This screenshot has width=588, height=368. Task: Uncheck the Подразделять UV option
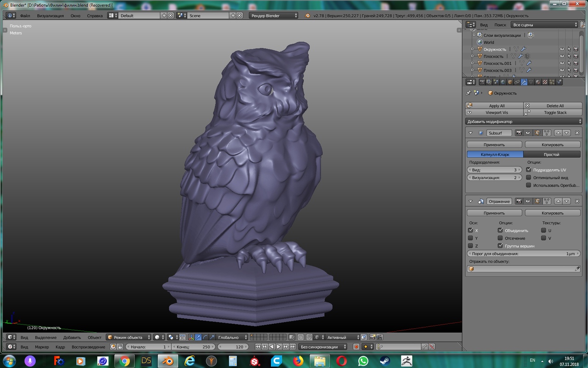tap(529, 170)
